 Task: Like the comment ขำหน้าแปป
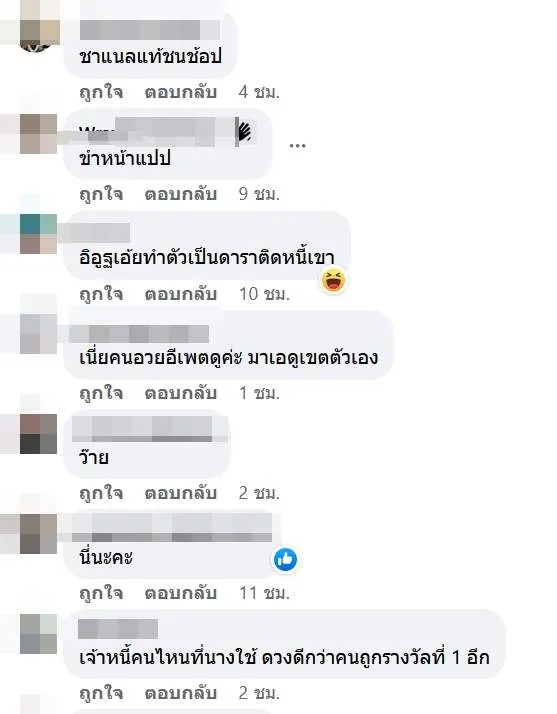pos(101,194)
